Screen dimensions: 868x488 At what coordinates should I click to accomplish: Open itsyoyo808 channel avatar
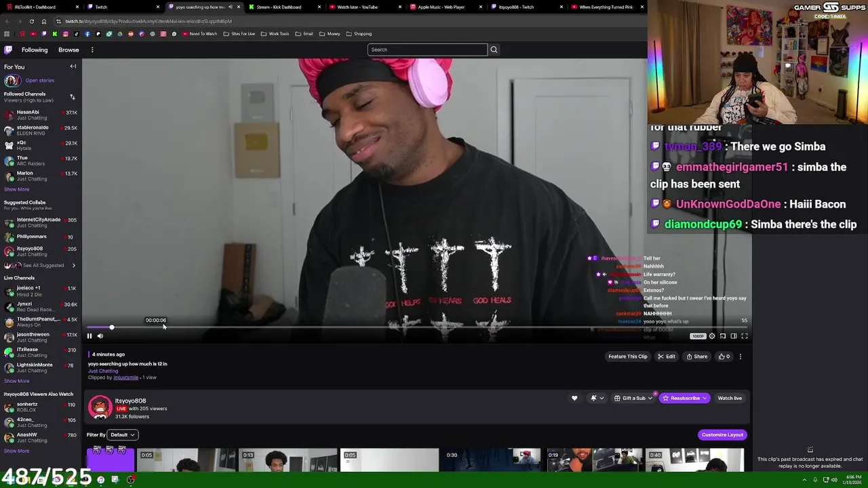pos(100,407)
